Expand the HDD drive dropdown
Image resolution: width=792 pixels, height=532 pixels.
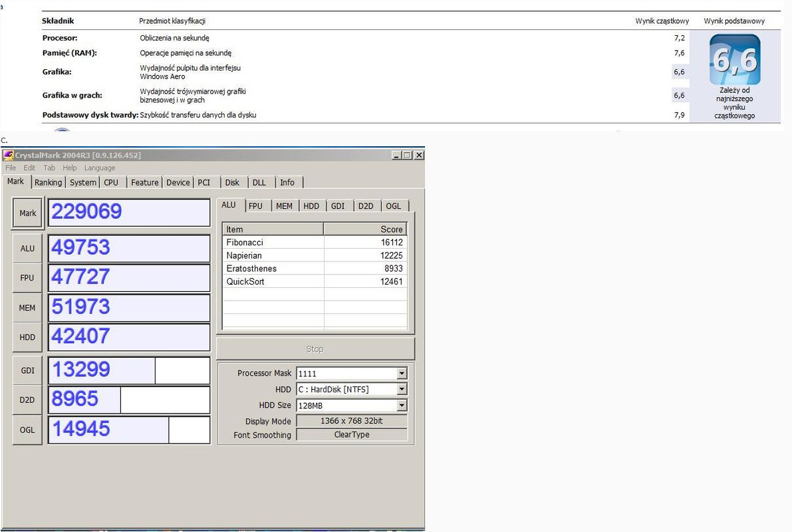(402, 389)
